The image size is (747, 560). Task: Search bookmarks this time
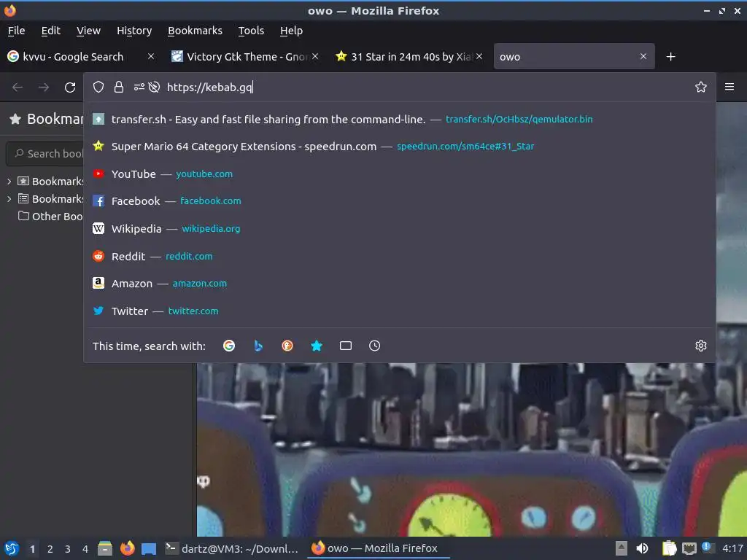pyautogui.click(x=317, y=346)
